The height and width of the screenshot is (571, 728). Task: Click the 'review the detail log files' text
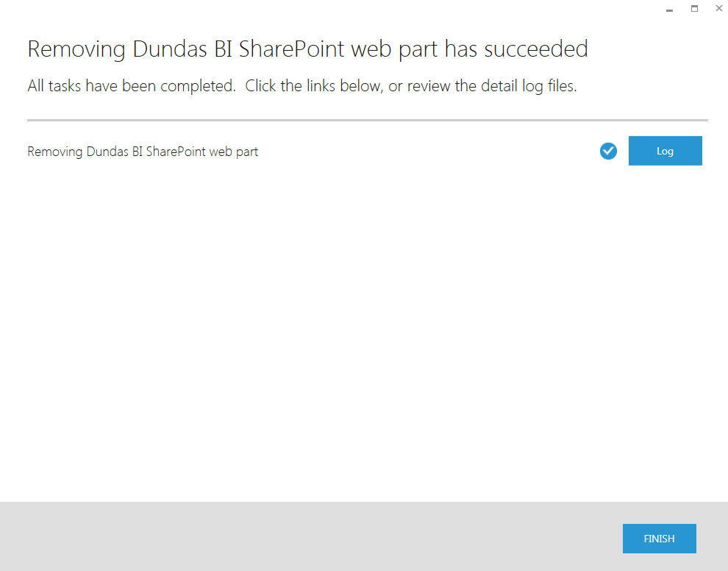click(x=492, y=86)
